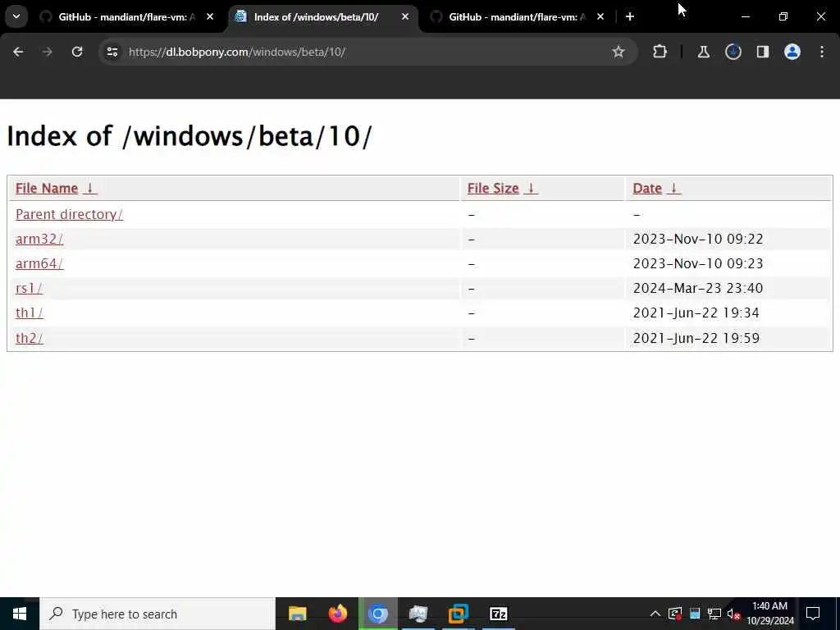Open the muted volume tray icon
This screenshot has height=630, width=840.
coord(733,614)
